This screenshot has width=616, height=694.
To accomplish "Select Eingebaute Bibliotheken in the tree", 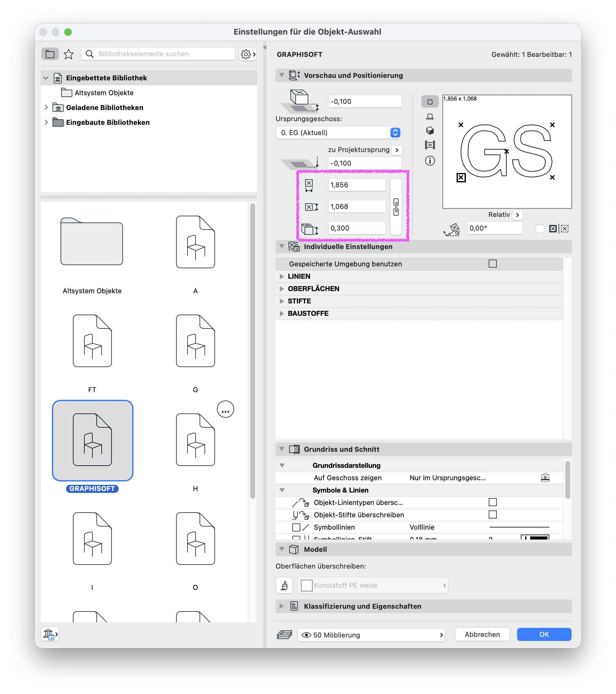I will click(108, 122).
